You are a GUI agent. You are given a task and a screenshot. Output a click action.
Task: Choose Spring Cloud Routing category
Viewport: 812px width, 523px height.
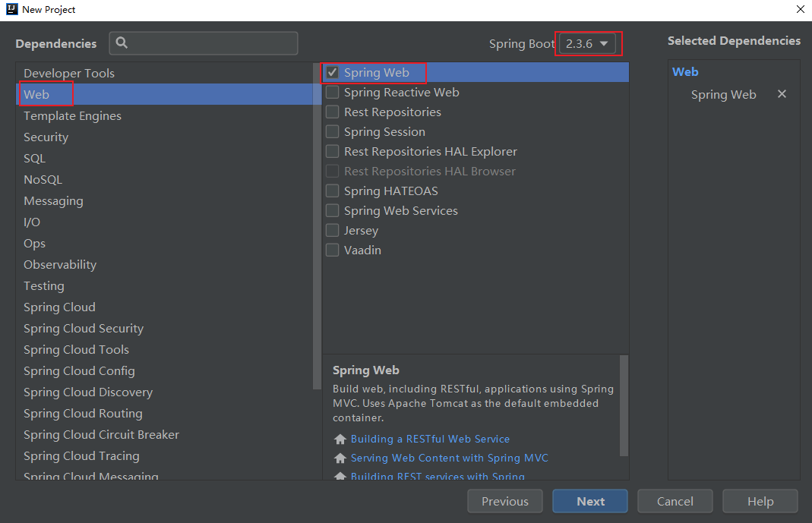point(165,413)
